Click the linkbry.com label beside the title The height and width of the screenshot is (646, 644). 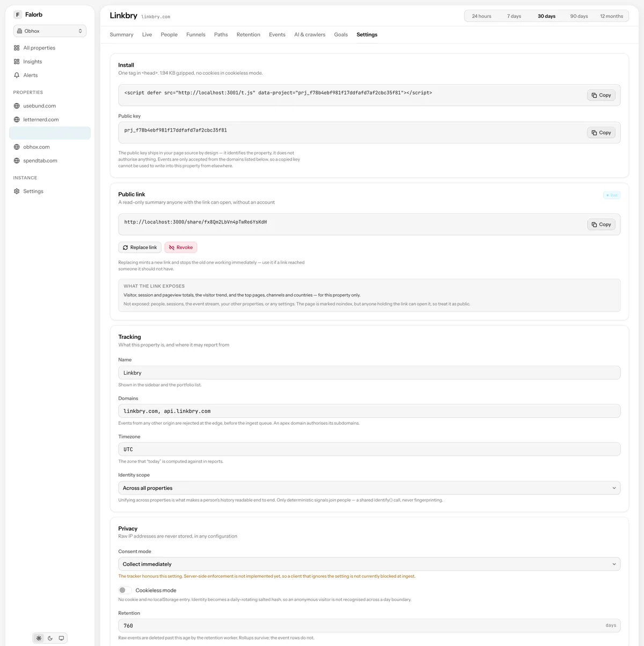(156, 17)
